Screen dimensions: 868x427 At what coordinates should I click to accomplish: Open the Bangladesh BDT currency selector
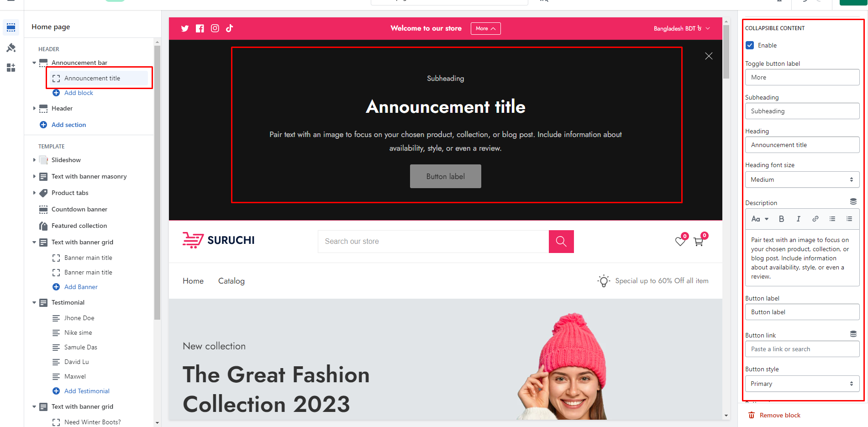682,28
